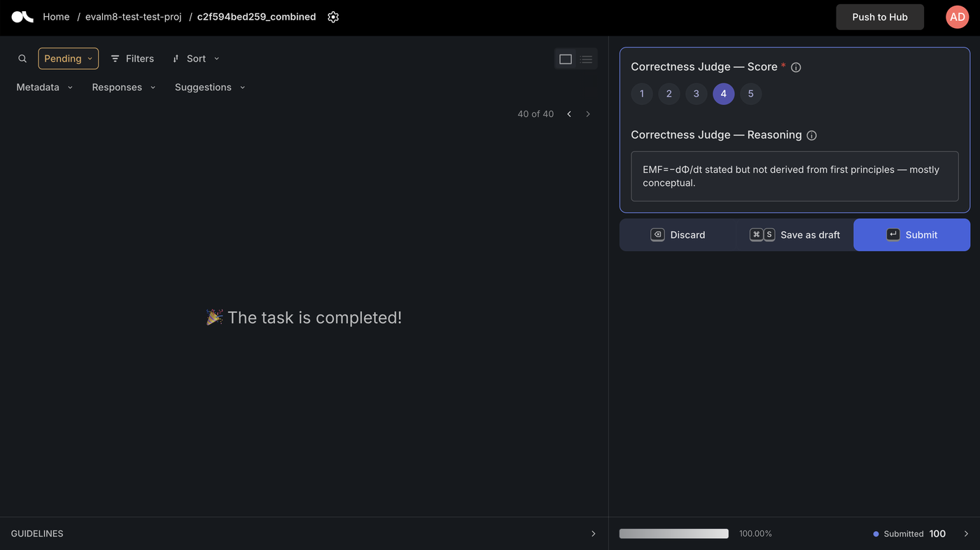Image resolution: width=980 pixels, height=550 pixels.
Task: Go to next record arrow
Action: pyautogui.click(x=588, y=114)
